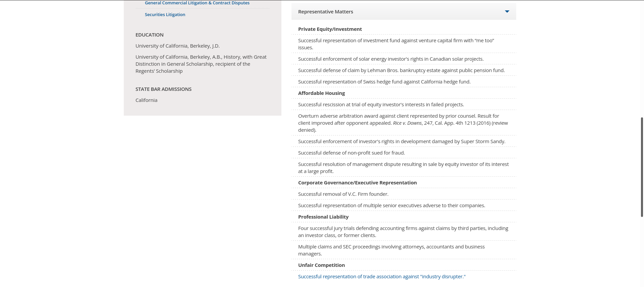The image size is (644, 287).
Task: Click the STATE BAR ADMISSIONS heading
Action: (x=163, y=89)
